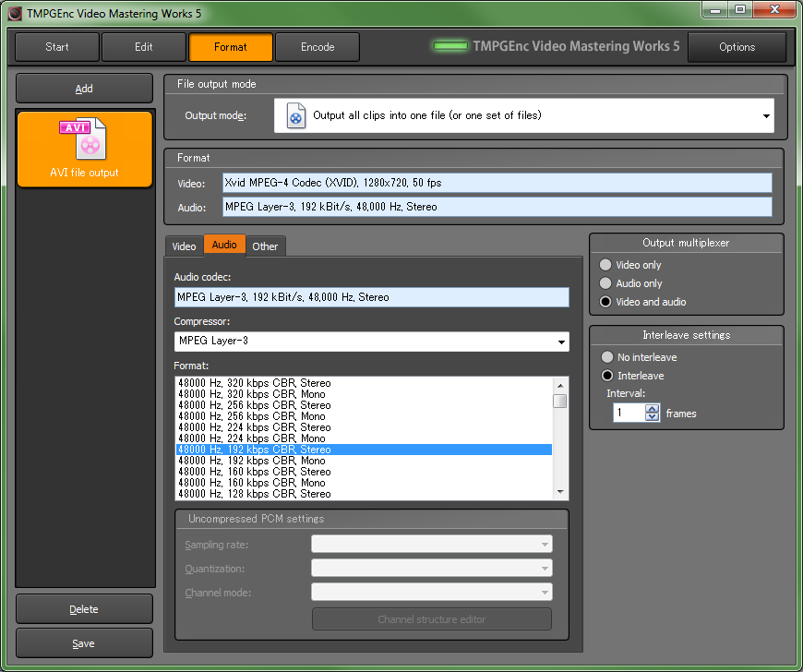Click the Video format summary field

click(497, 183)
